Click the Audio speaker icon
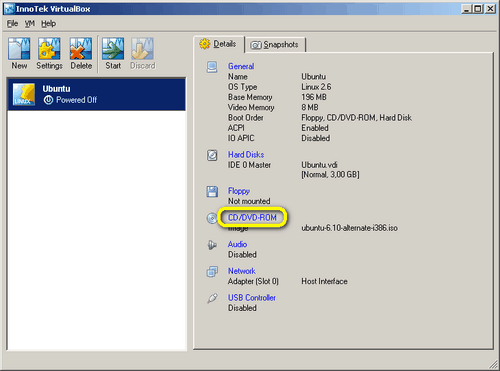Screen dimensions: 500x371 [212, 245]
